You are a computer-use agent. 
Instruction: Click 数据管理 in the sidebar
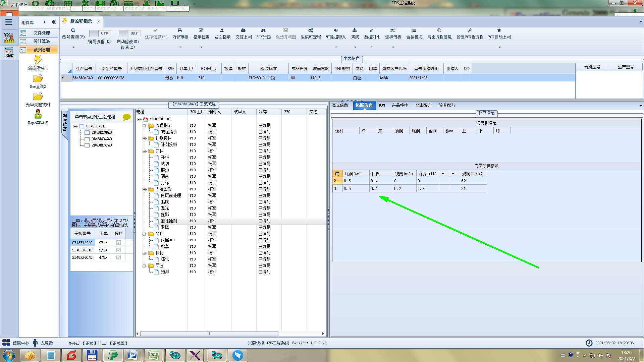click(x=42, y=50)
